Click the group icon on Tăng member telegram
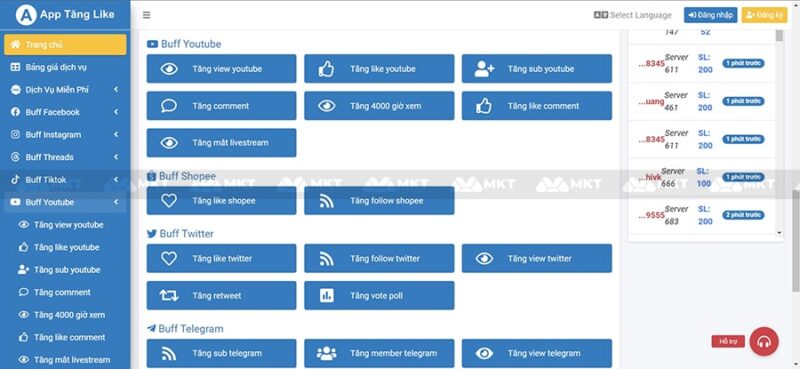The image size is (800, 369). (327, 353)
